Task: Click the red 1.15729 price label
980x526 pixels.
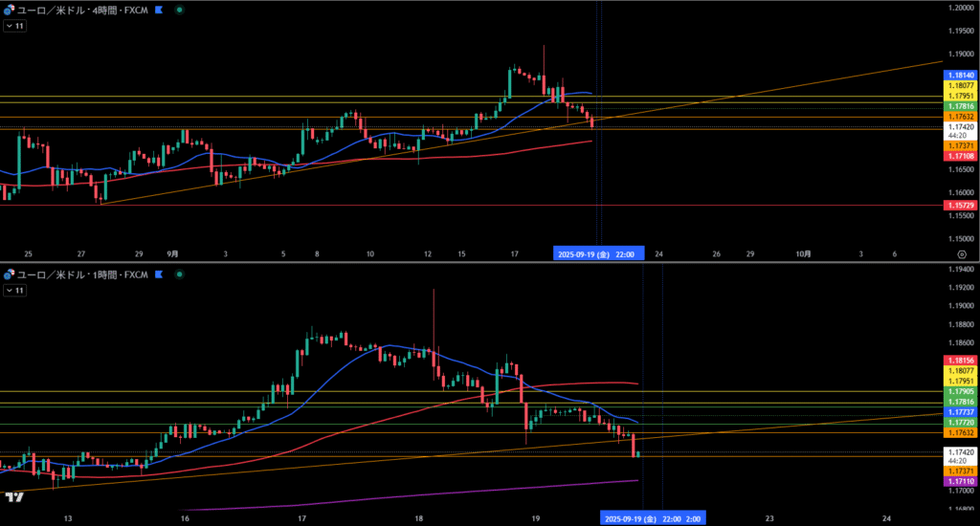Action: [x=960, y=206]
